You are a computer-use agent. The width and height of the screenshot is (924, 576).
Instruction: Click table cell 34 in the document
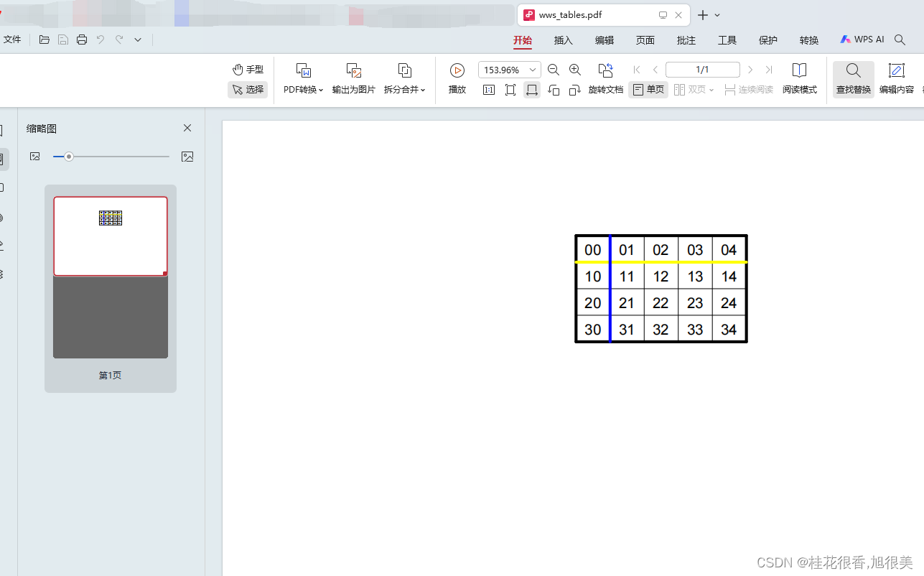(729, 330)
